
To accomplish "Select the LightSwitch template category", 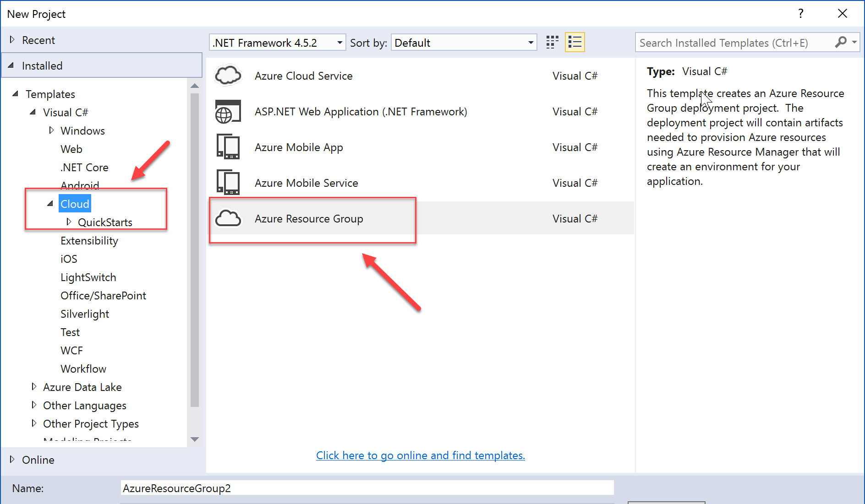I will tap(88, 277).
